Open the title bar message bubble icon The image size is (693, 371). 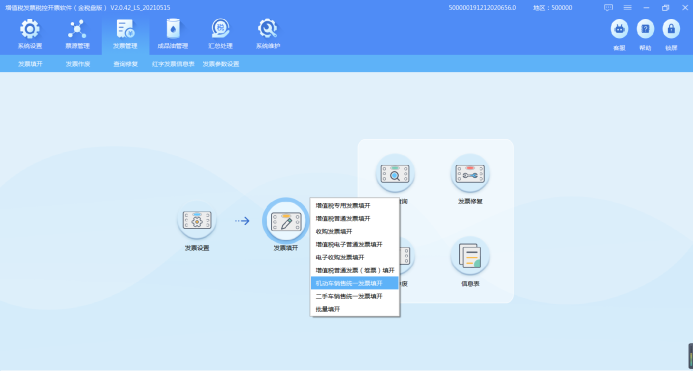tap(609, 8)
